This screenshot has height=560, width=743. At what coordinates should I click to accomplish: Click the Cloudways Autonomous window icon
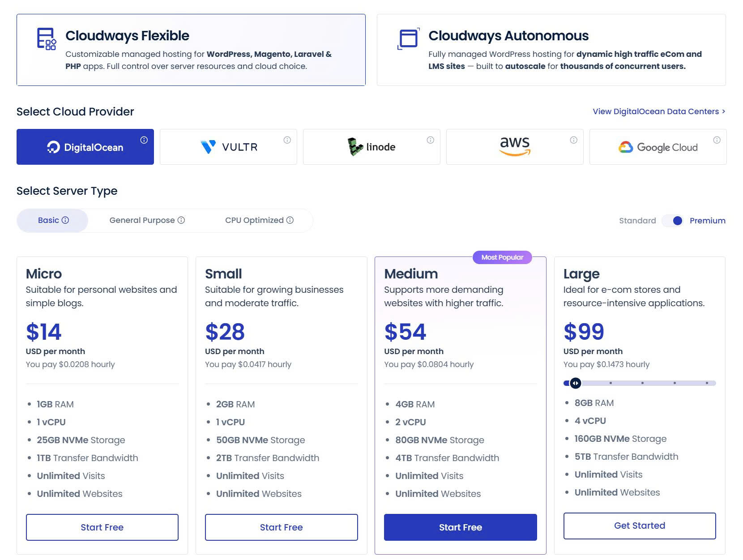(x=408, y=38)
